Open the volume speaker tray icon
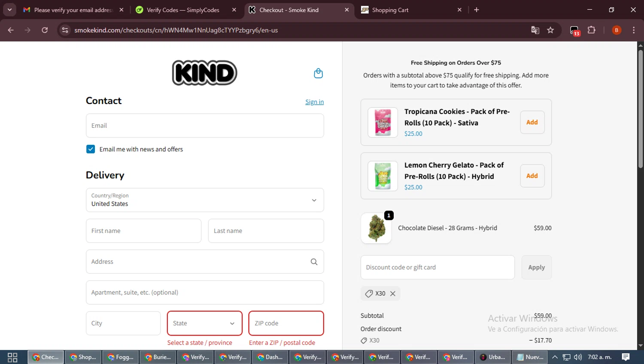644x364 pixels. [578, 357]
